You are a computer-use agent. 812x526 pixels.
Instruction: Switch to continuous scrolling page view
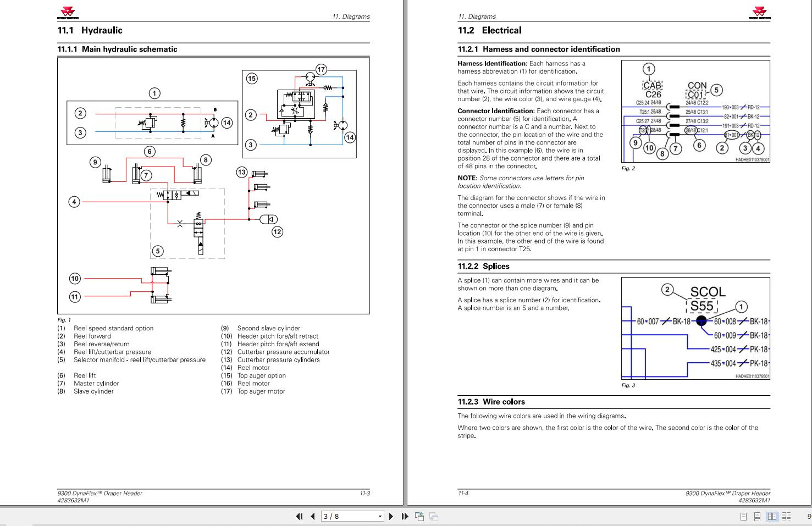coord(757,516)
